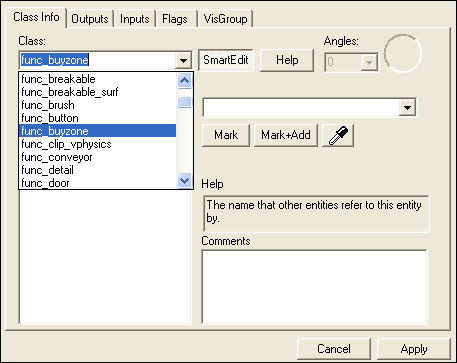Select func_door in the class list

tap(98, 183)
